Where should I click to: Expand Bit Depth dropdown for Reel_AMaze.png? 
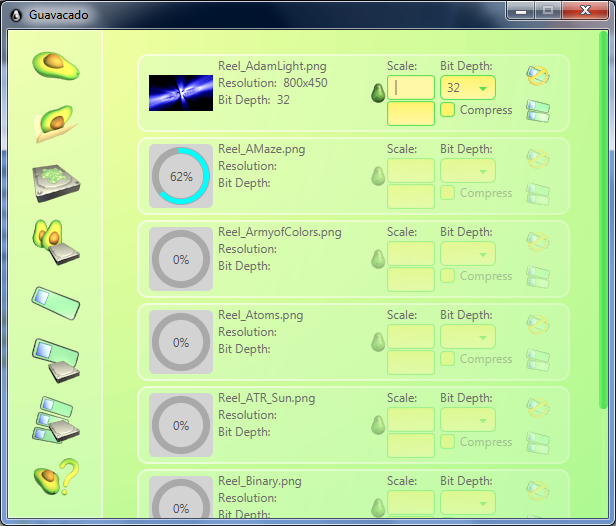click(x=468, y=170)
